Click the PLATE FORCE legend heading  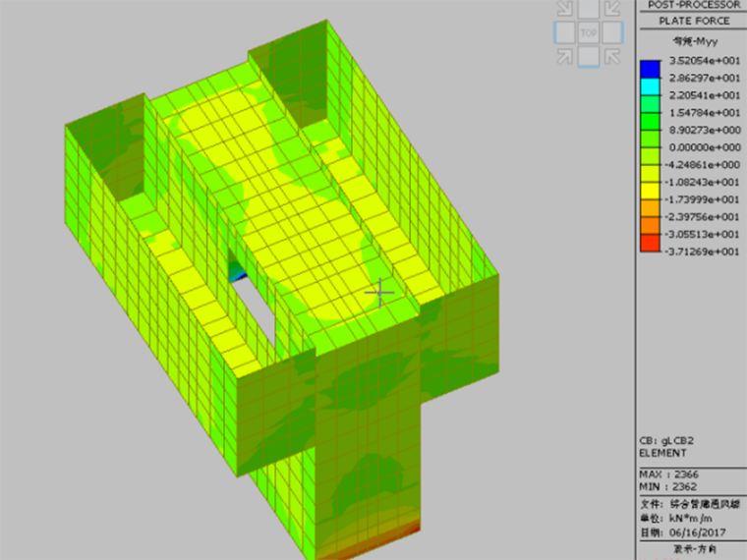click(x=693, y=21)
